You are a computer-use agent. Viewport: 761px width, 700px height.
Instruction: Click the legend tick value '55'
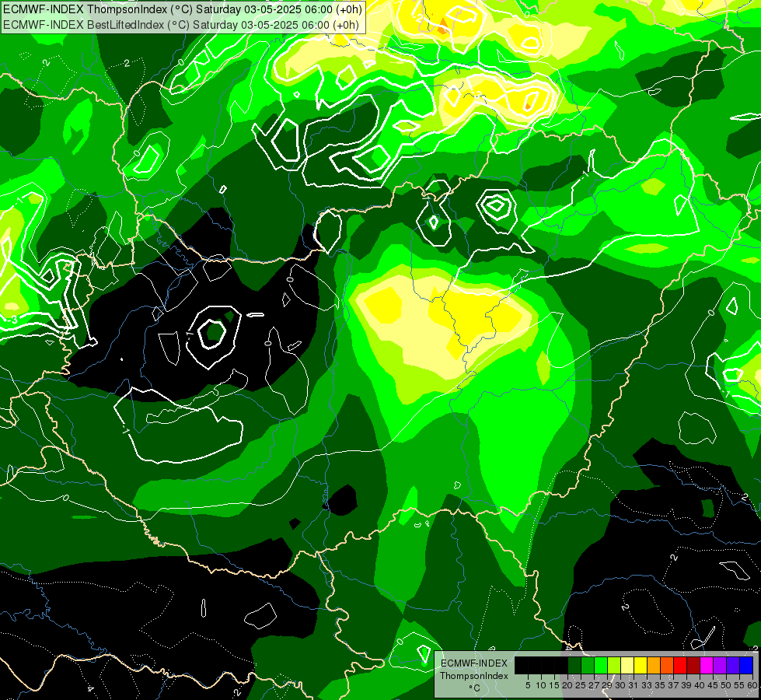[738, 685]
